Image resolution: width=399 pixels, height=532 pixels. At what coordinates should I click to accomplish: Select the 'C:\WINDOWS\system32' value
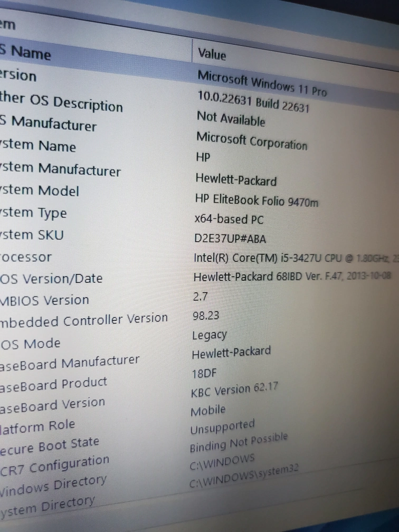[x=244, y=477]
